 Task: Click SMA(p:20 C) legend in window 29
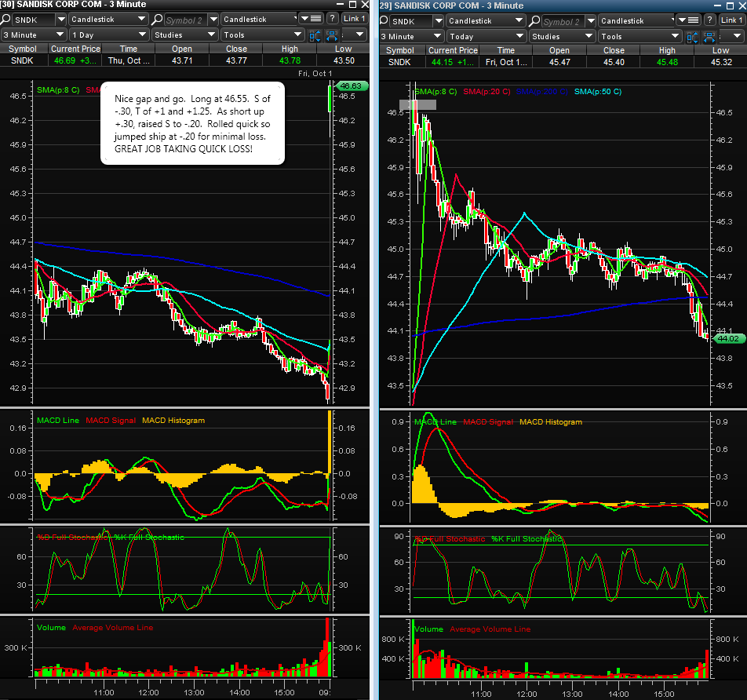pyautogui.click(x=486, y=92)
